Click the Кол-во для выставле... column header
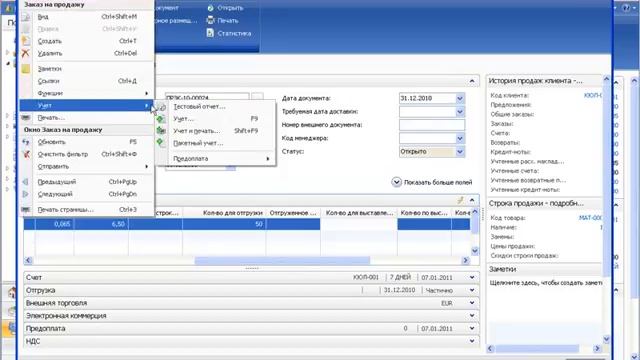The height and width of the screenshot is (360, 640). coord(359,213)
